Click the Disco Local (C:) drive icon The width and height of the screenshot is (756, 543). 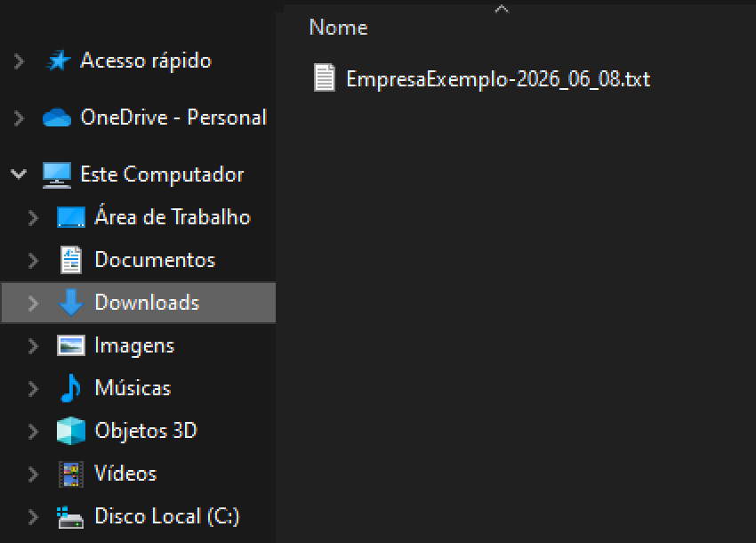pos(70,516)
